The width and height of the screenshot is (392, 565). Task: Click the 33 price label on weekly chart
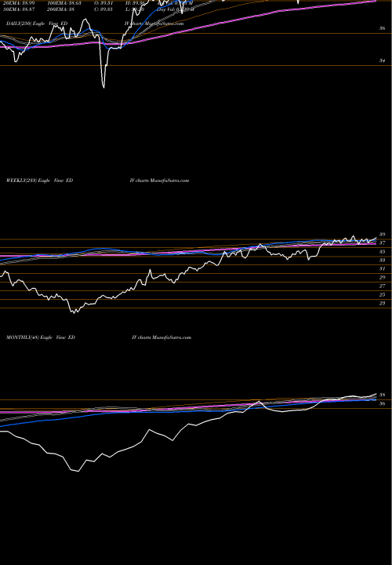(383, 261)
